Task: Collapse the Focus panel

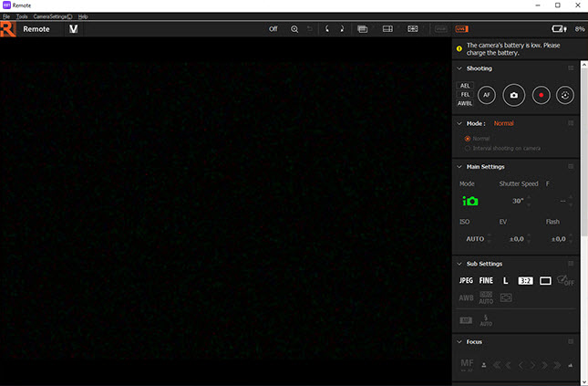Action: click(459, 341)
